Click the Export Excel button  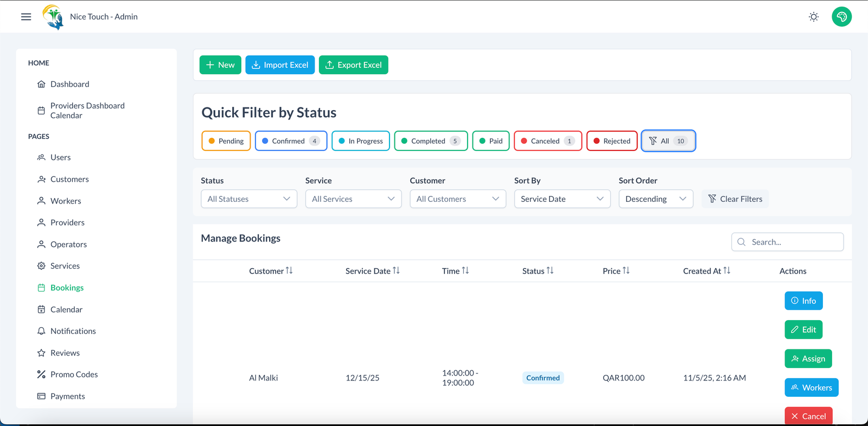[x=353, y=65]
